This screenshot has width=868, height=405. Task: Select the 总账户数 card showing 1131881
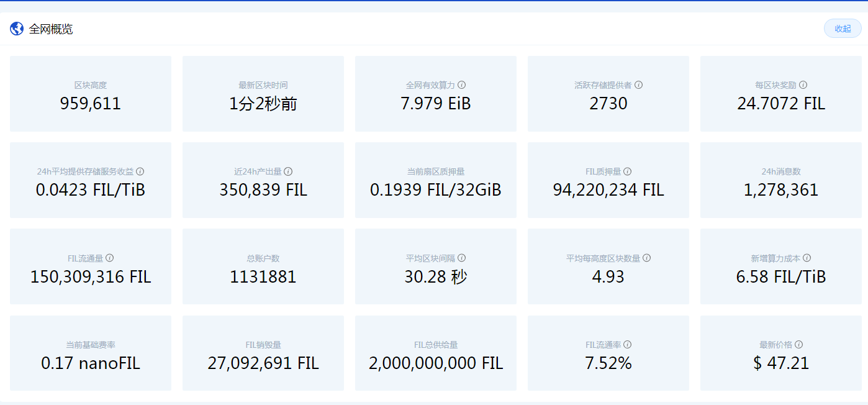click(x=263, y=267)
